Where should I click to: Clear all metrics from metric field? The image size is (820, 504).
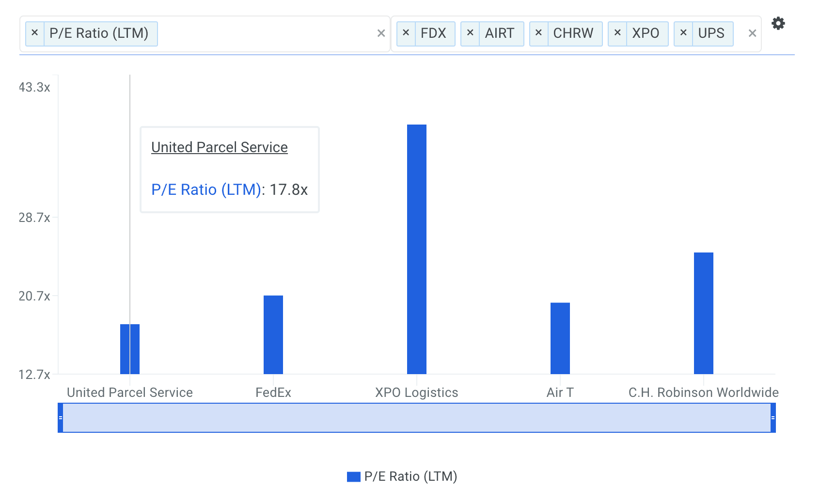(381, 33)
